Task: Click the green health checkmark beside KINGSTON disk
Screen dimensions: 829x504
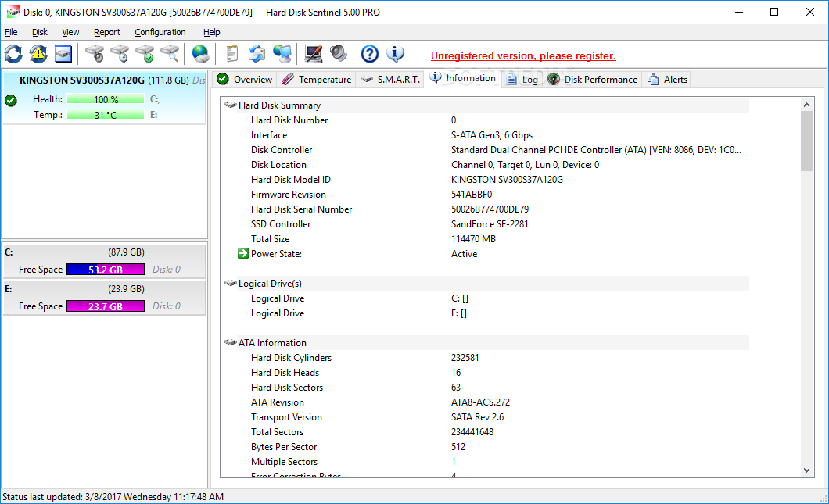Action: (x=11, y=100)
